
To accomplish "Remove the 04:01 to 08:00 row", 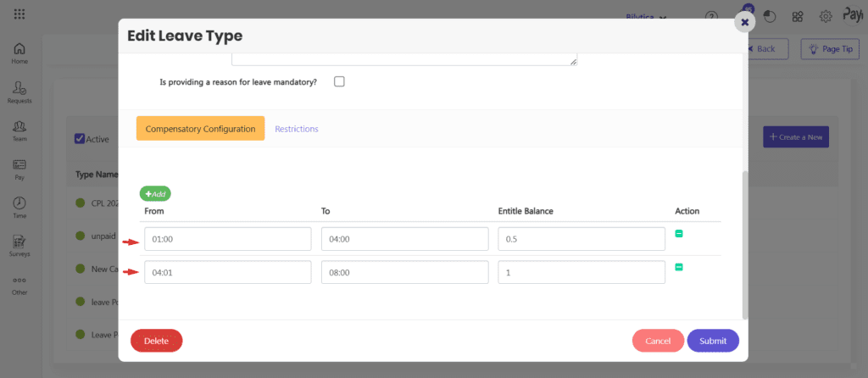I will point(679,267).
